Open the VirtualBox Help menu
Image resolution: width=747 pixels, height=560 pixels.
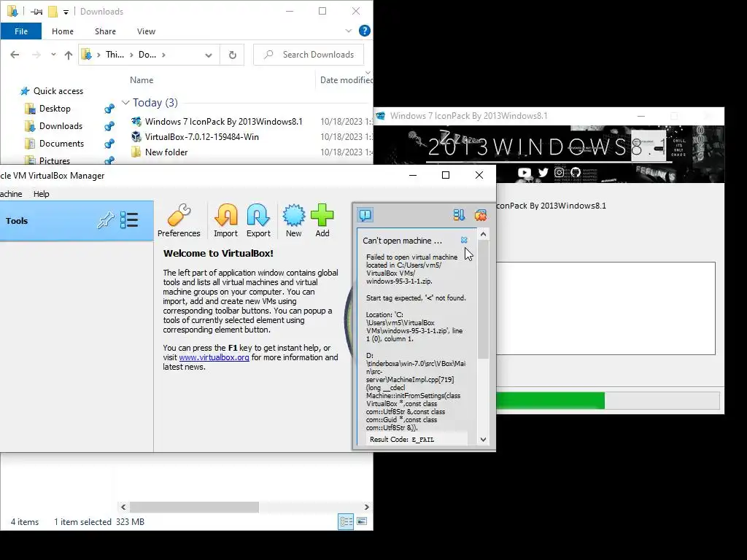[42, 194]
